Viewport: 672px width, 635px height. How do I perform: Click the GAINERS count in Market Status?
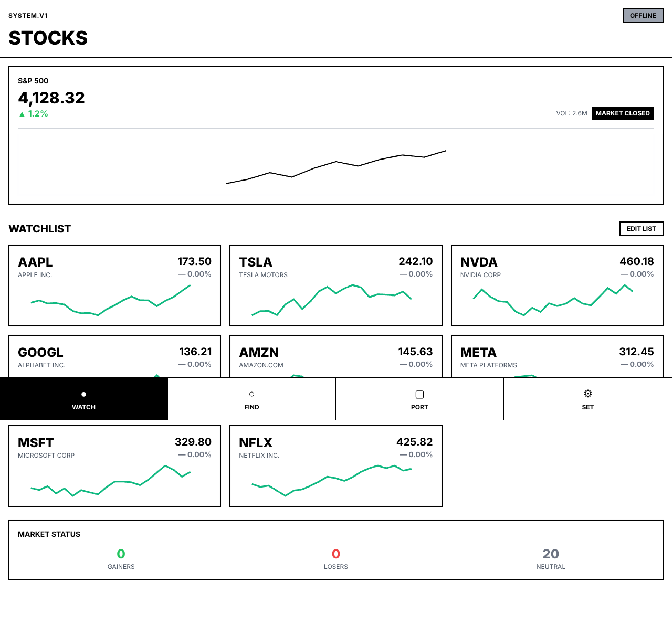pyautogui.click(x=121, y=553)
